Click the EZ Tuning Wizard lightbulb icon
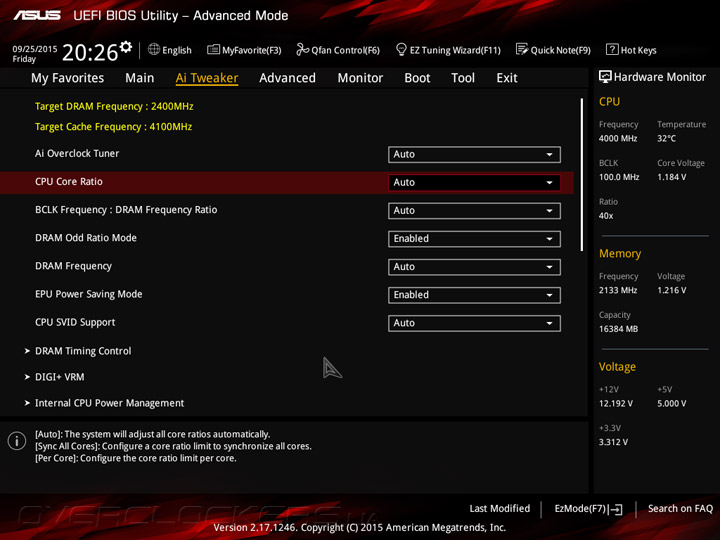 point(401,49)
